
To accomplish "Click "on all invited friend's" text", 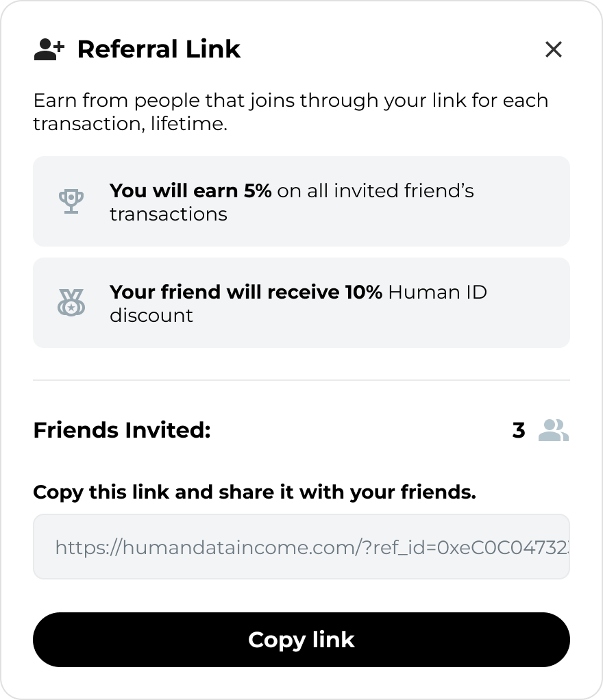I will pyautogui.click(x=376, y=190).
